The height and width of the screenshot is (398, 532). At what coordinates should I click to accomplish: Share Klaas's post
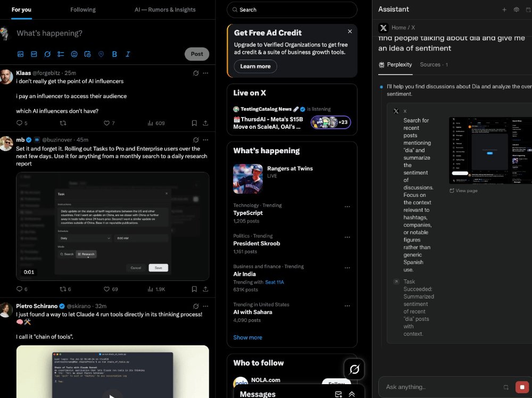coord(205,123)
